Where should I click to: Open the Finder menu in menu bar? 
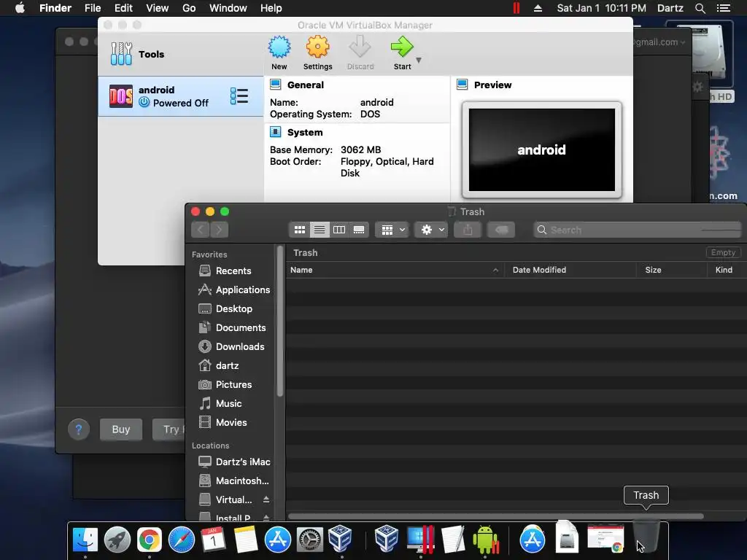click(x=55, y=8)
